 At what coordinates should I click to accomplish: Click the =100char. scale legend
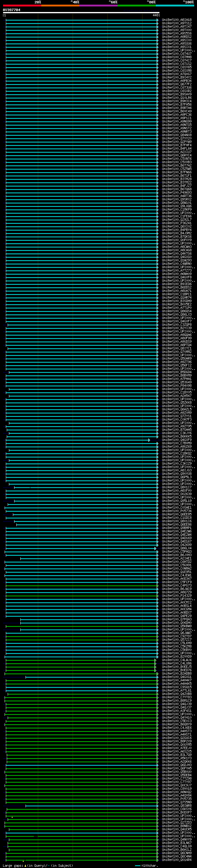click(x=146, y=866)
